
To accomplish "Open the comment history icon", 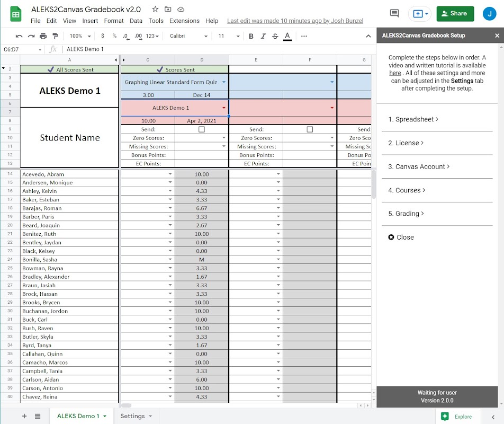I will pyautogui.click(x=394, y=13).
